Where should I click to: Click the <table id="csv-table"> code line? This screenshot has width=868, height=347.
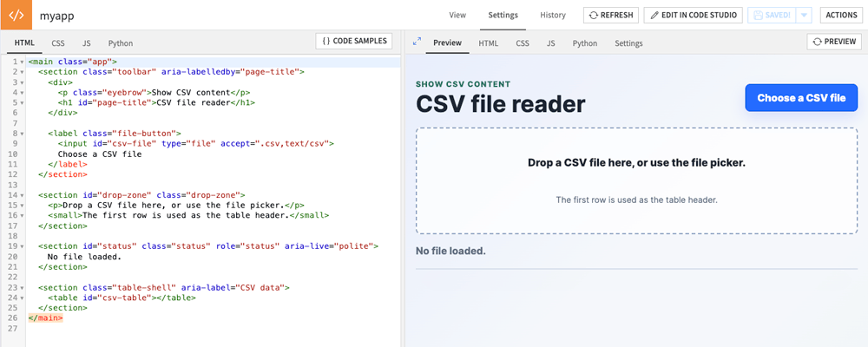(x=122, y=298)
